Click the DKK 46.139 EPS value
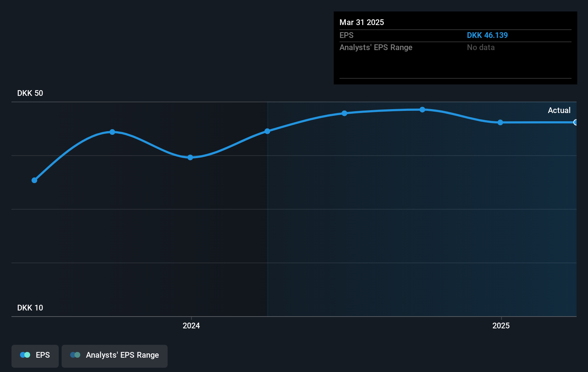This screenshot has height=372, width=588. tap(487, 35)
